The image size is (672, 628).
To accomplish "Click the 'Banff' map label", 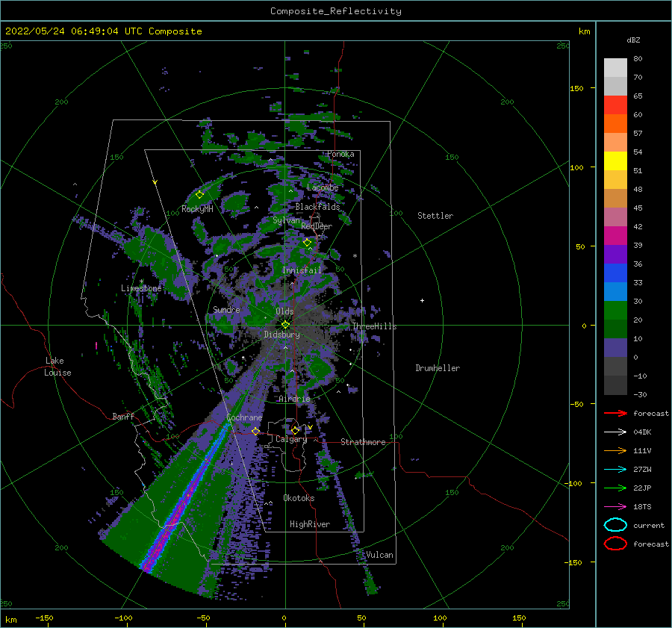I will point(123,416).
